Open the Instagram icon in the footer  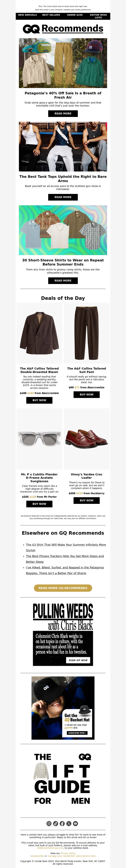tap(49, 824)
